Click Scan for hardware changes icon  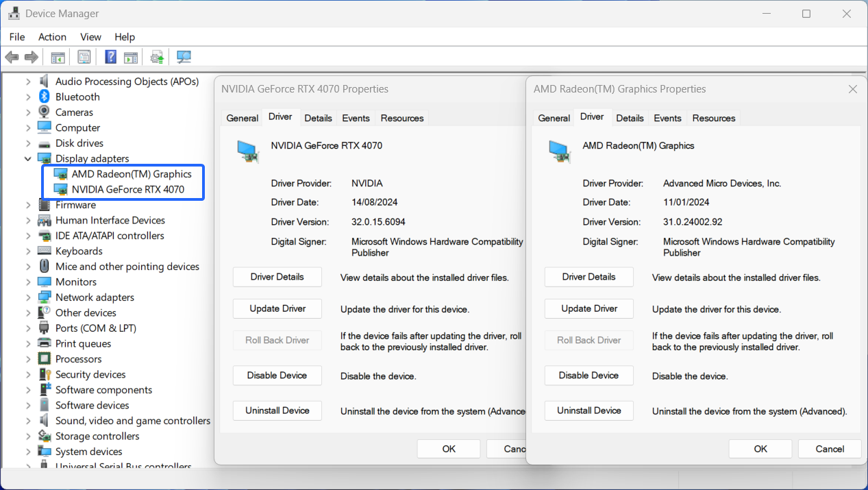tap(184, 58)
